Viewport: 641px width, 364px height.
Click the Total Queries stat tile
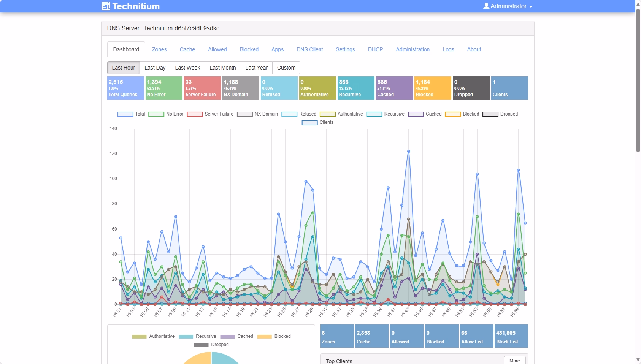tap(125, 88)
